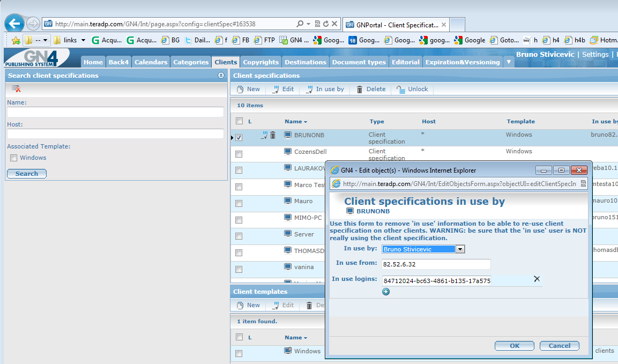Click New in Client templates toolbar
The width and height of the screenshot is (618, 364).
click(248, 305)
